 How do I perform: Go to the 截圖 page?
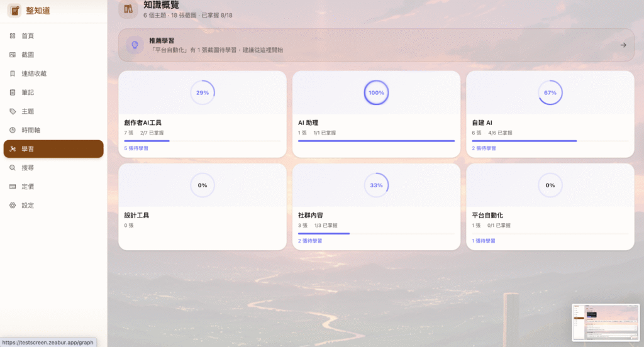point(53,55)
